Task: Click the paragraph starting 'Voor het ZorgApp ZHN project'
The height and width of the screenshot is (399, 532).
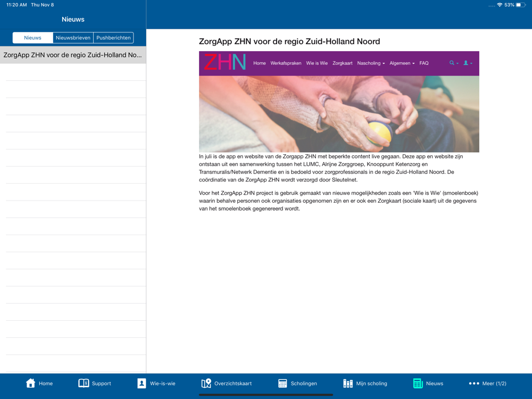Action: click(338, 201)
